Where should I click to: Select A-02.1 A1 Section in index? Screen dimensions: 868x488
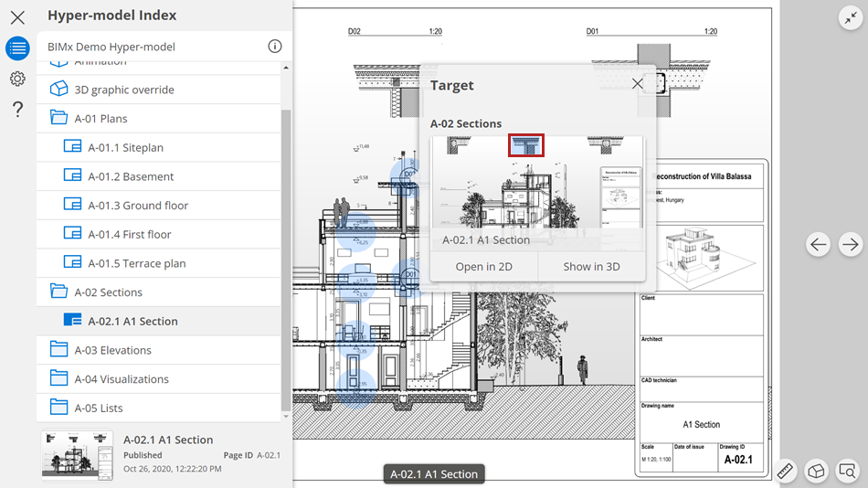pos(159,322)
